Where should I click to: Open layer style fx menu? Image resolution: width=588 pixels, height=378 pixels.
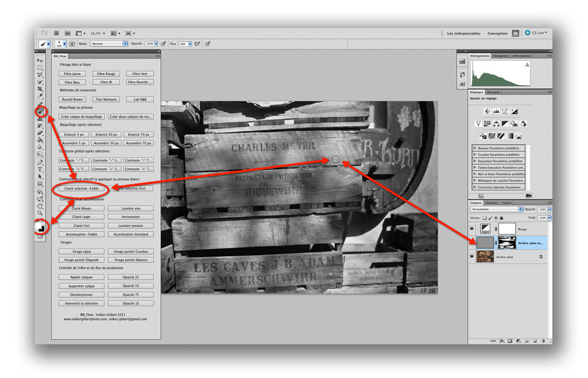click(x=502, y=341)
